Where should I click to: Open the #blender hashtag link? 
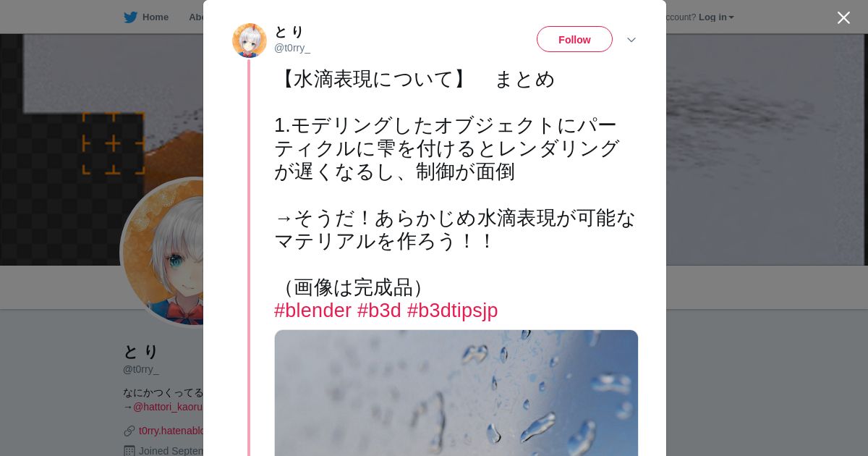(x=312, y=311)
